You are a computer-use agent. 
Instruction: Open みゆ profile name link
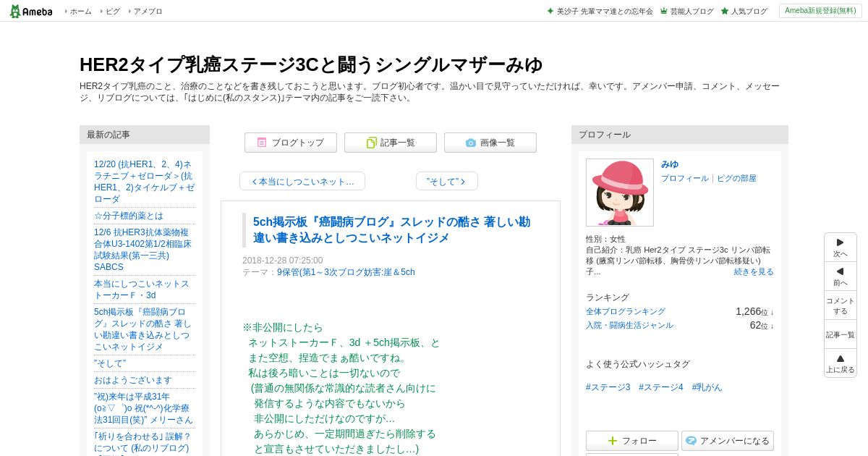tap(670, 164)
